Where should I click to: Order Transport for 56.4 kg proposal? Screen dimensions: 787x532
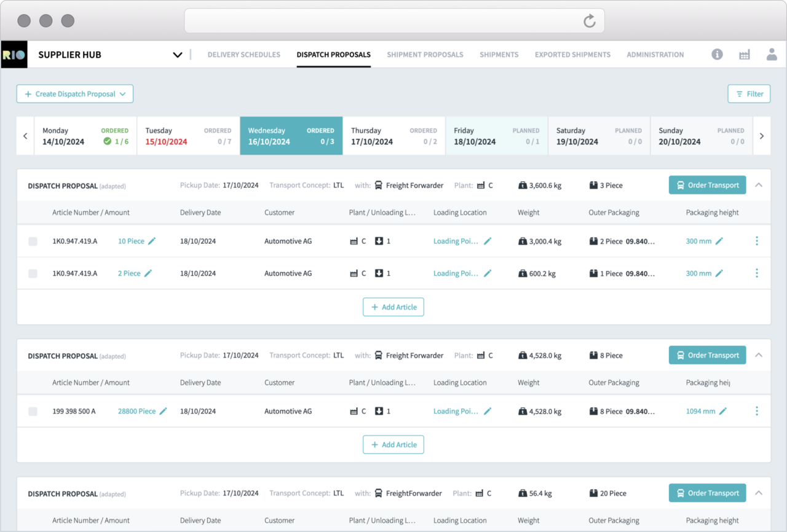(708, 493)
